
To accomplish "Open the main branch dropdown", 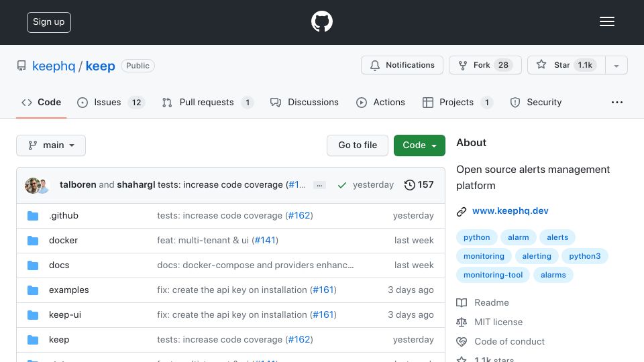I will click(x=51, y=145).
